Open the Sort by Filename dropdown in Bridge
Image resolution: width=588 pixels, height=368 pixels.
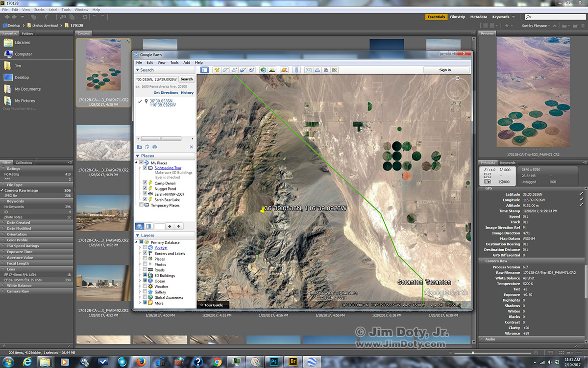536,26
